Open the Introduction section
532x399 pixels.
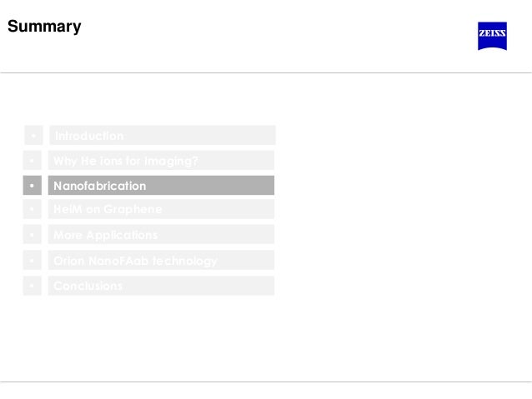(163, 135)
